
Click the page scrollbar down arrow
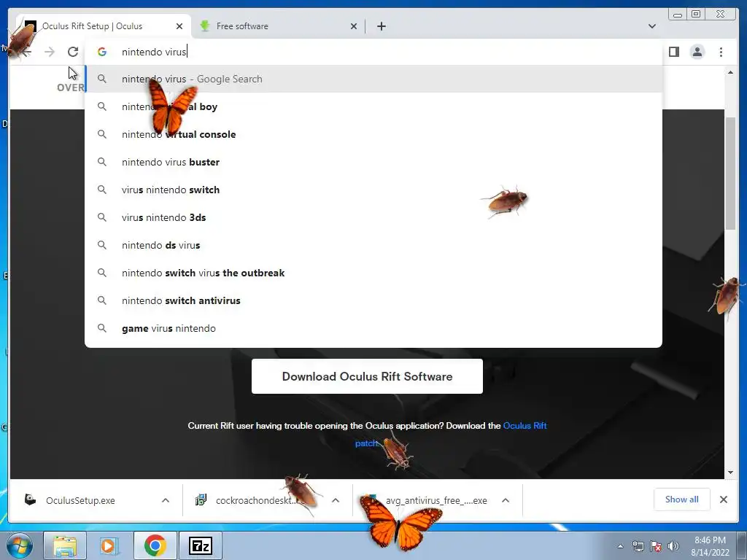click(730, 472)
